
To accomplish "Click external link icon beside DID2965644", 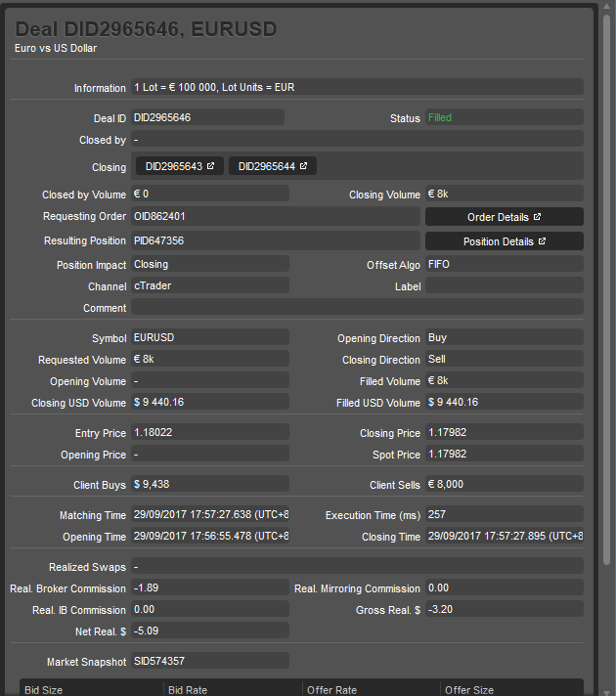I will point(304,165).
